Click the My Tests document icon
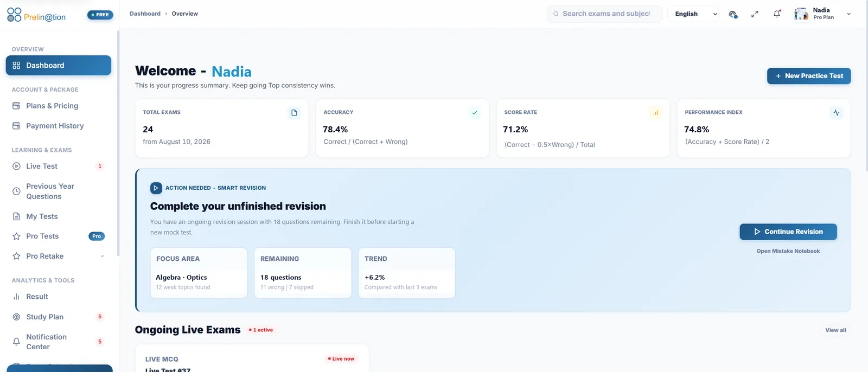This screenshot has width=868, height=372. pos(16,216)
